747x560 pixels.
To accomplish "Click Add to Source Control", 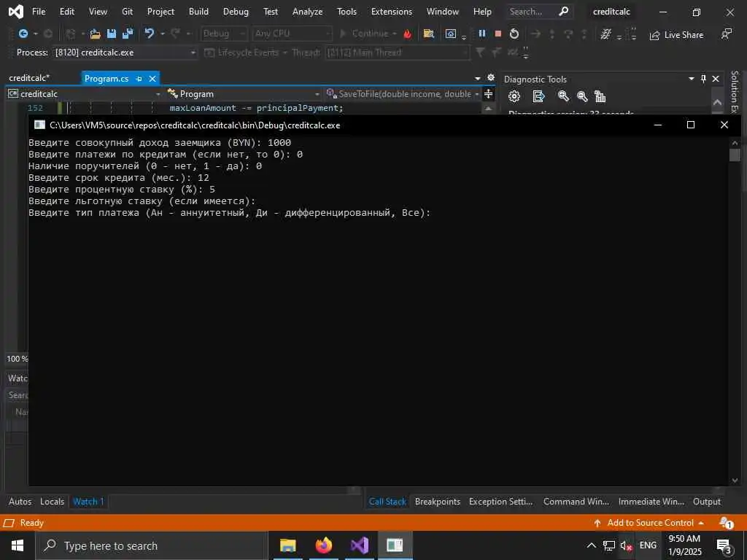I will [x=649, y=523].
